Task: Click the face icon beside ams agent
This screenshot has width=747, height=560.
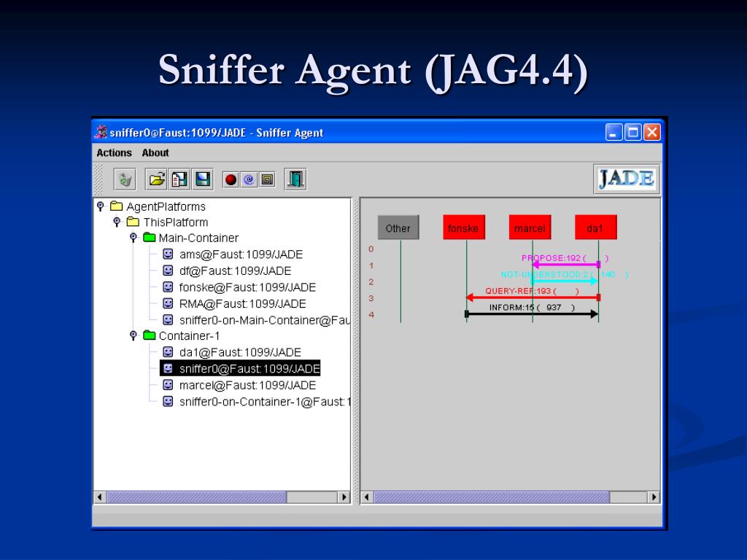Action: [168, 254]
